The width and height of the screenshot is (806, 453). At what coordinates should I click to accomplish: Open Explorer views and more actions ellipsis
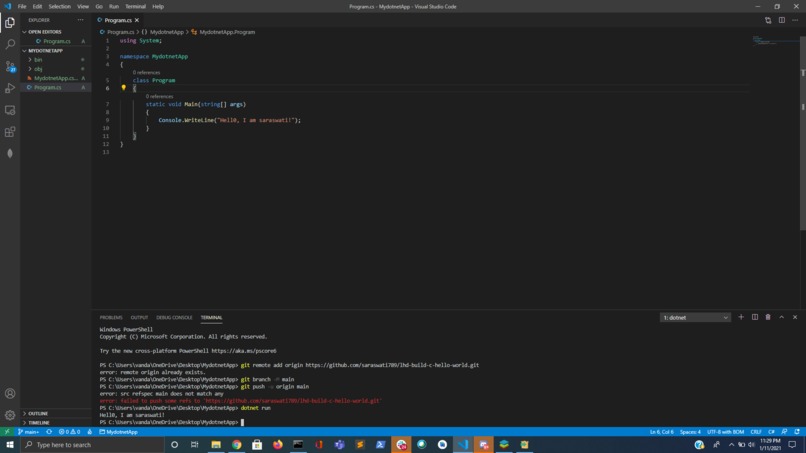tap(81, 20)
